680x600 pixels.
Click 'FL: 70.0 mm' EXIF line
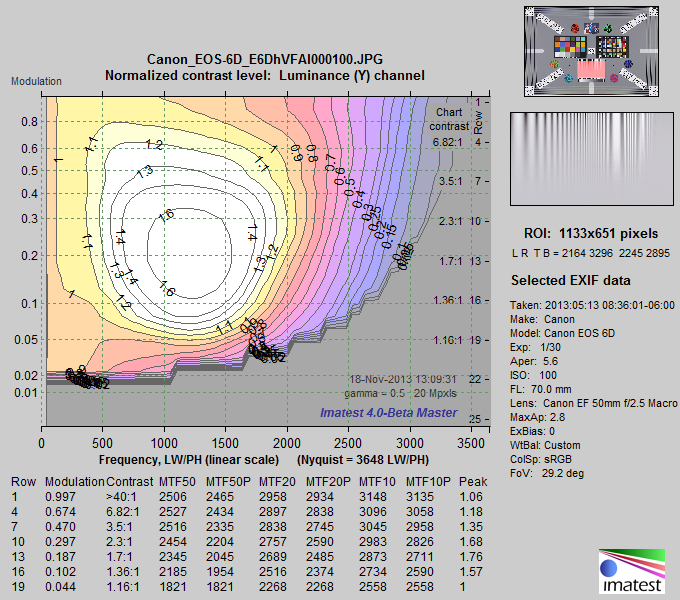tap(541, 389)
